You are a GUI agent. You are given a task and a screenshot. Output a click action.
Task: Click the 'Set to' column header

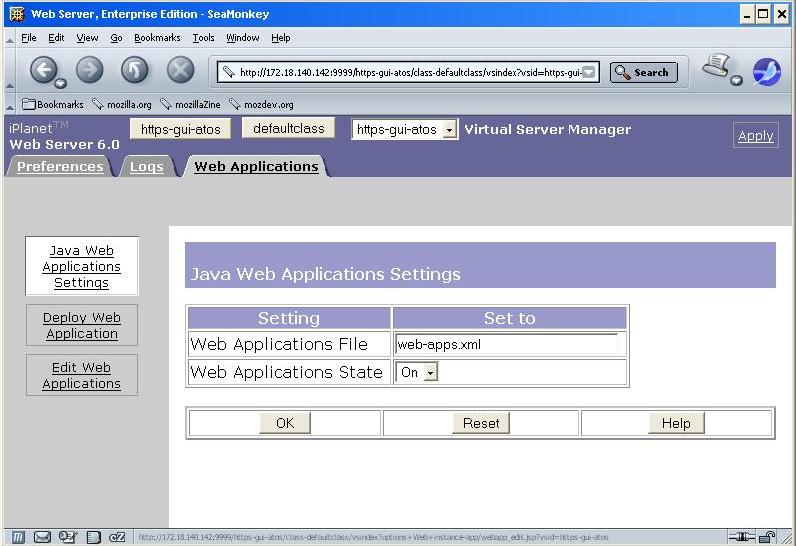click(510, 318)
